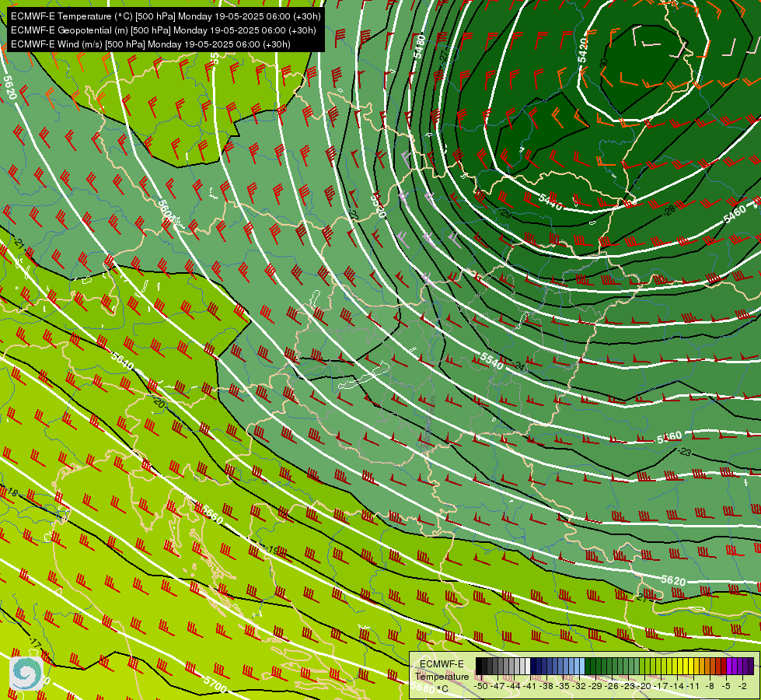Click the -41 label in the legend scale
The height and width of the screenshot is (700, 761).
[x=529, y=686]
